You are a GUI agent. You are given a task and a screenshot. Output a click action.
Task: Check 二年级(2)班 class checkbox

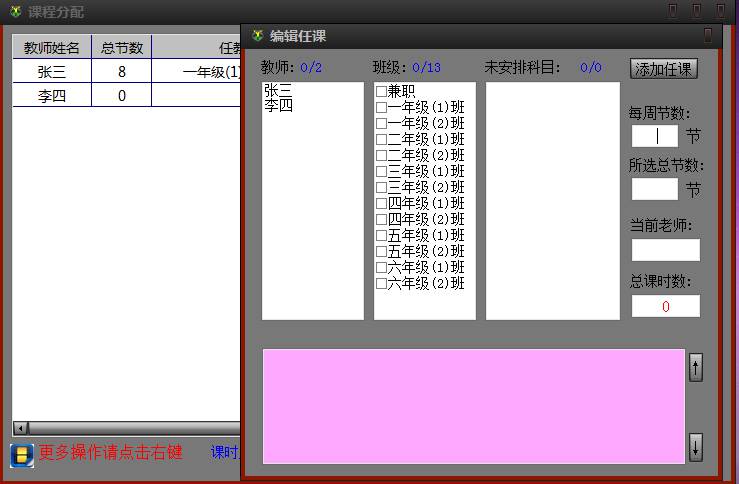[x=381, y=156]
